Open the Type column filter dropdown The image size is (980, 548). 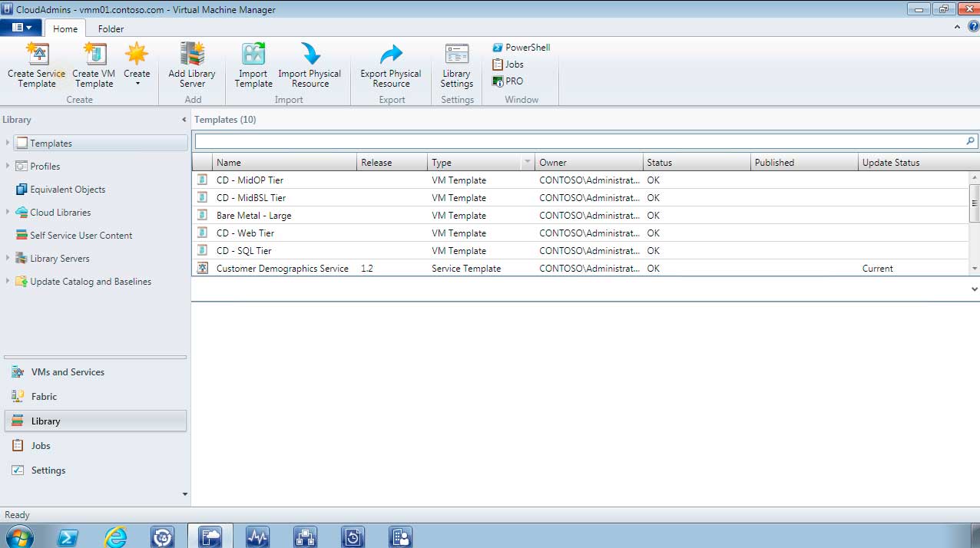[x=527, y=163]
